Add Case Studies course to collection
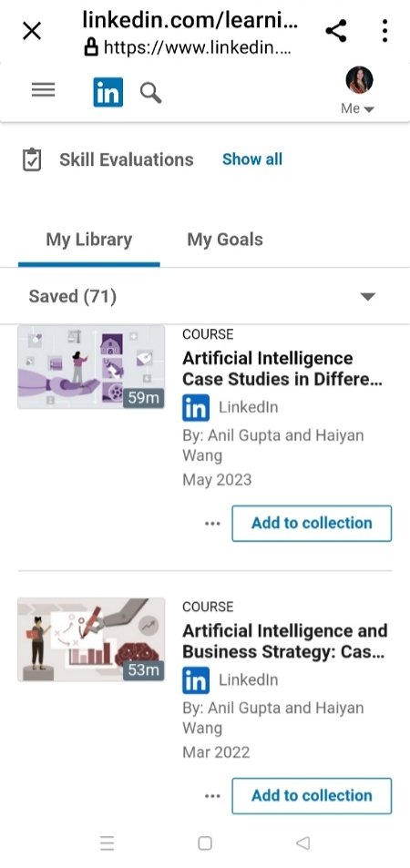This screenshot has height=868, width=410. (x=312, y=523)
